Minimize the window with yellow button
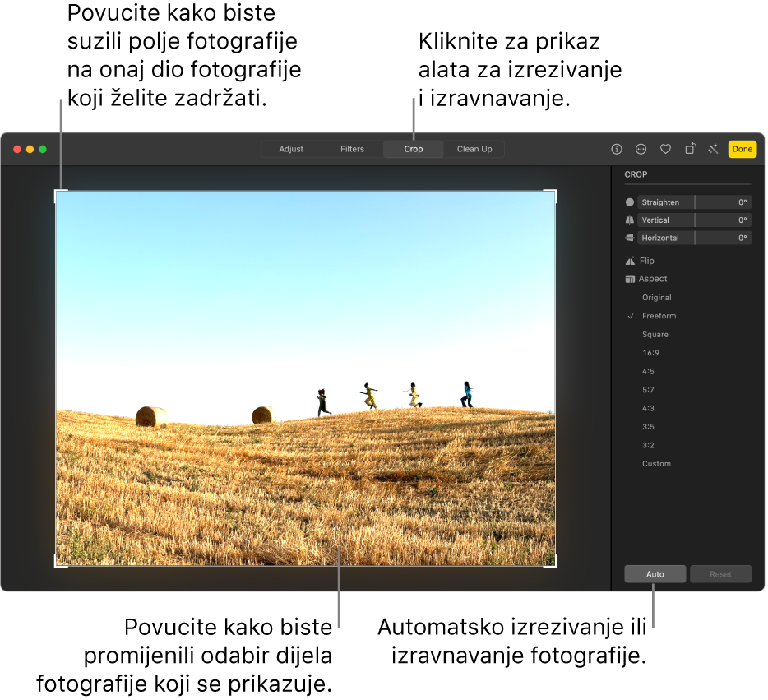Image resolution: width=768 pixels, height=700 pixels. click(x=30, y=149)
